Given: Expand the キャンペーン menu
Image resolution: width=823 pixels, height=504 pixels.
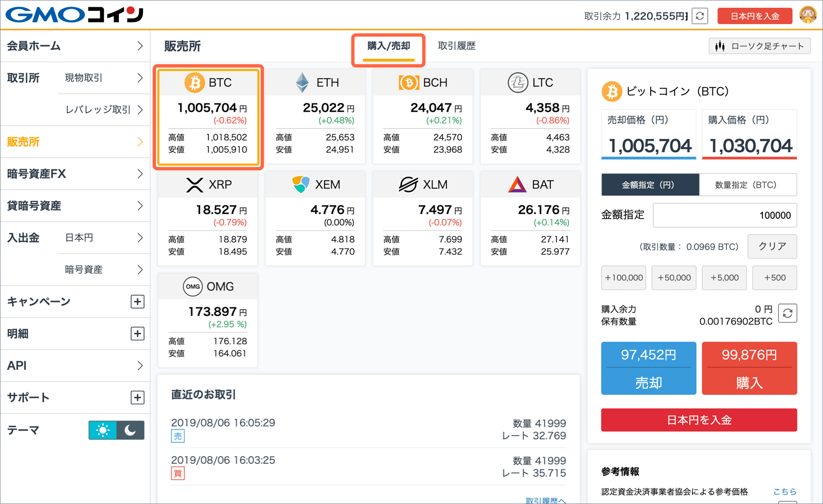Looking at the screenshot, I should click(x=137, y=301).
